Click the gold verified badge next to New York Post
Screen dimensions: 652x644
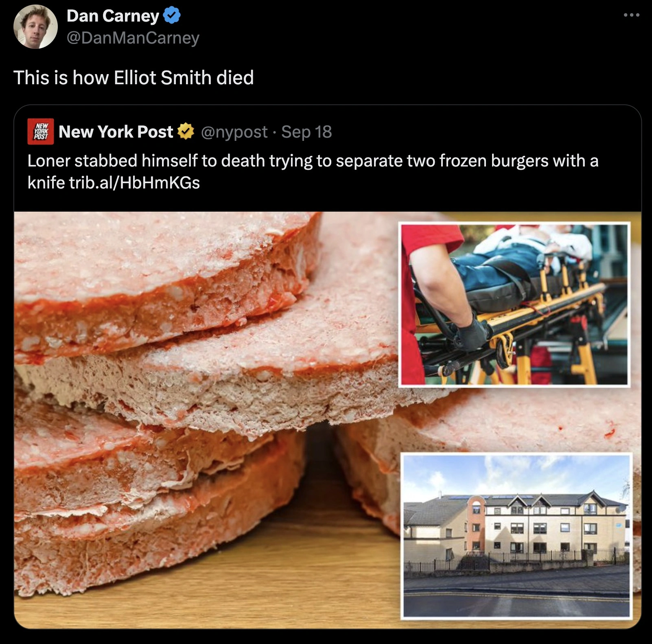[x=186, y=131]
